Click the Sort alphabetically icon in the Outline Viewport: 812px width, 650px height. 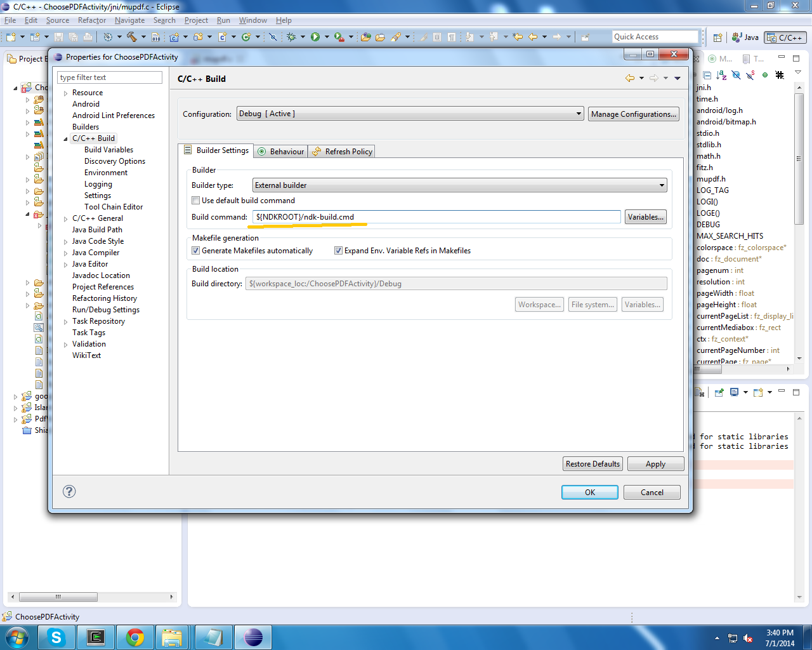click(721, 75)
